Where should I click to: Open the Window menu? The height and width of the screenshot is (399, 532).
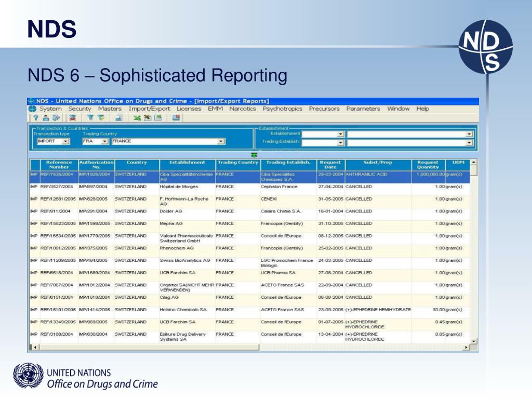pos(398,109)
